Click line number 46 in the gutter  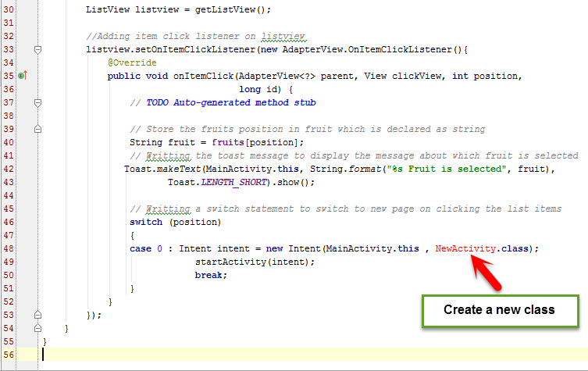(x=9, y=222)
